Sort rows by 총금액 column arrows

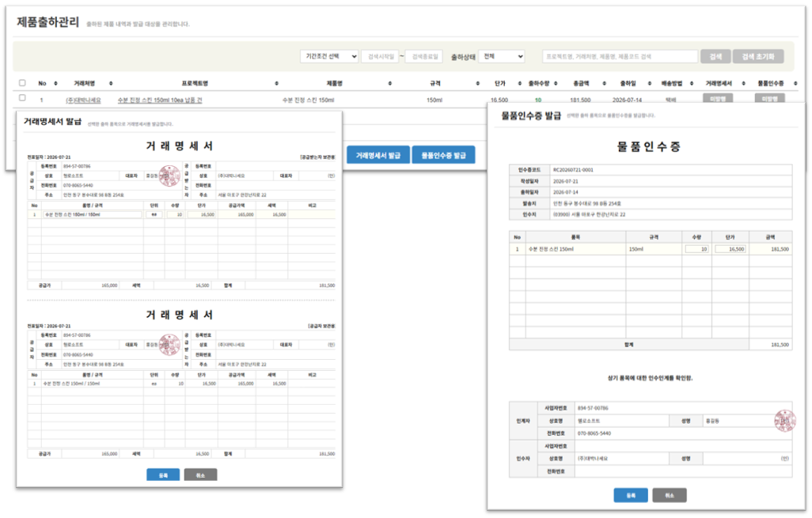[604, 83]
